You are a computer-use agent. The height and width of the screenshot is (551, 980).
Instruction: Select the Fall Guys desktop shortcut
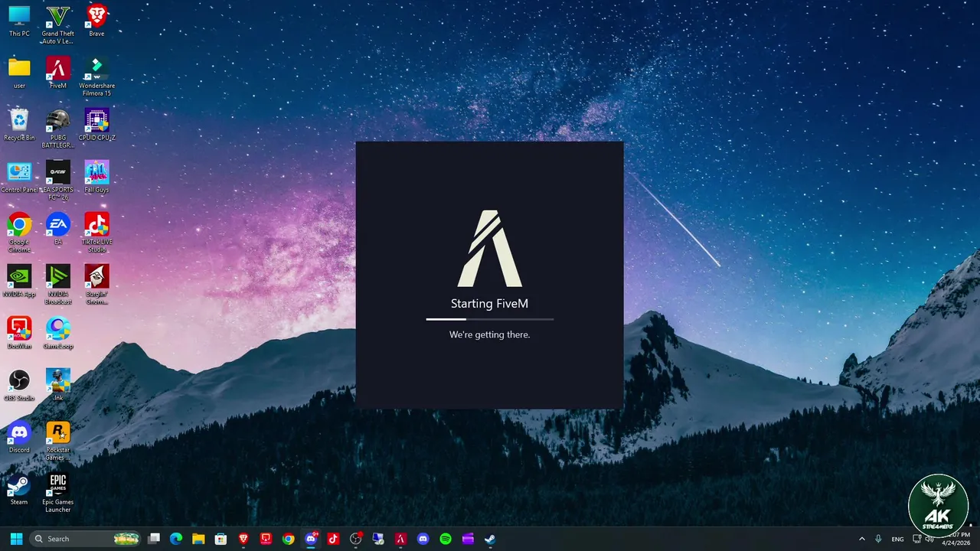click(x=96, y=178)
